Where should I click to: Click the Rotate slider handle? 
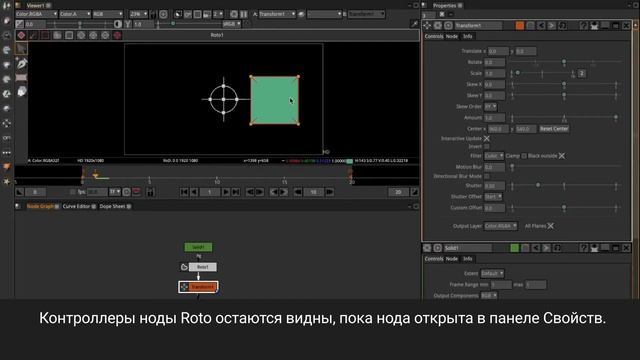[x=564, y=62]
